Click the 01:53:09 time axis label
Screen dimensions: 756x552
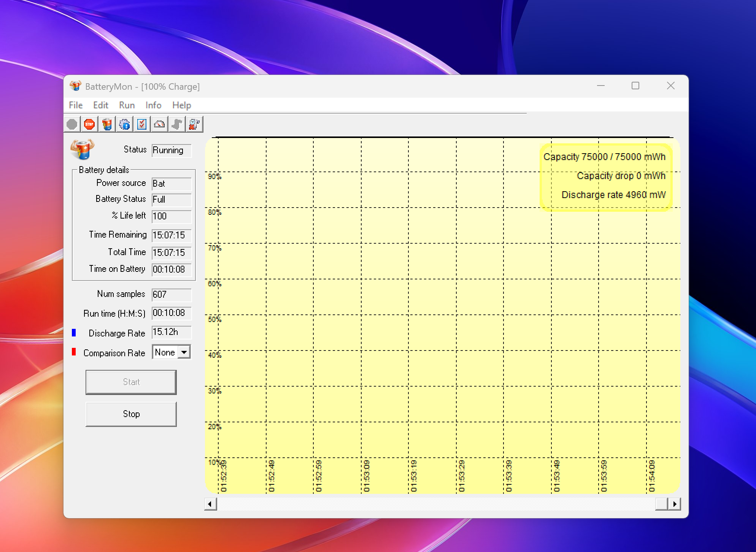(367, 476)
